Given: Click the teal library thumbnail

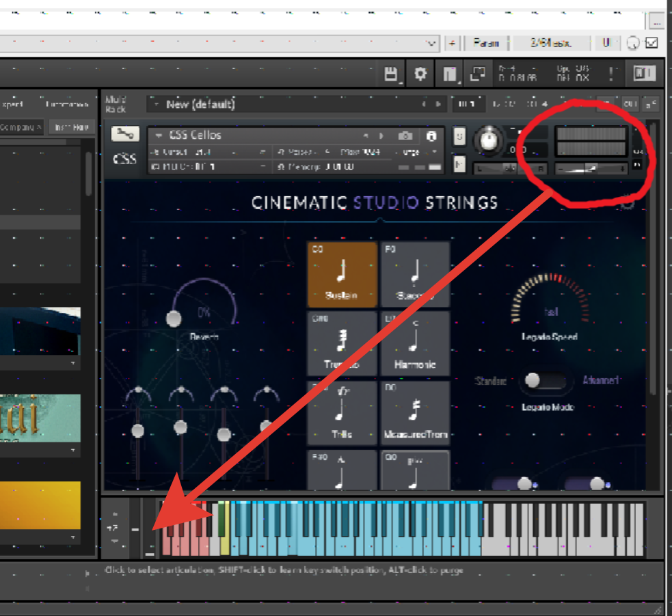Looking at the screenshot, I should click(x=40, y=418).
